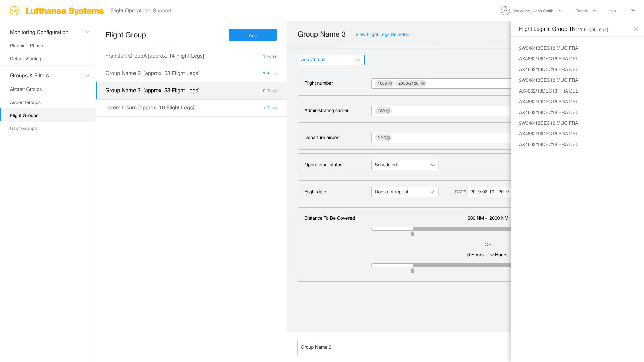Image resolution: width=644 pixels, height=362 pixels.
Task: Click the Group Name 3 text field
Action: [404, 347]
